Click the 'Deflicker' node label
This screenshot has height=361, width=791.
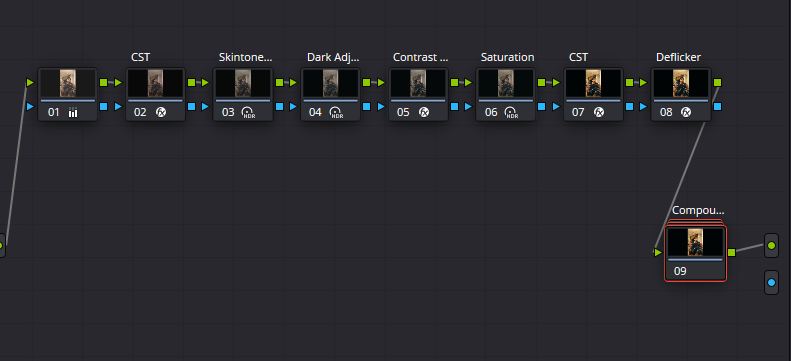pos(678,57)
